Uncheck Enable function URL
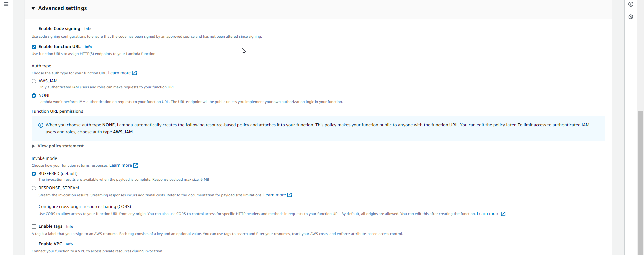This screenshot has height=255, width=644. click(x=34, y=47)
